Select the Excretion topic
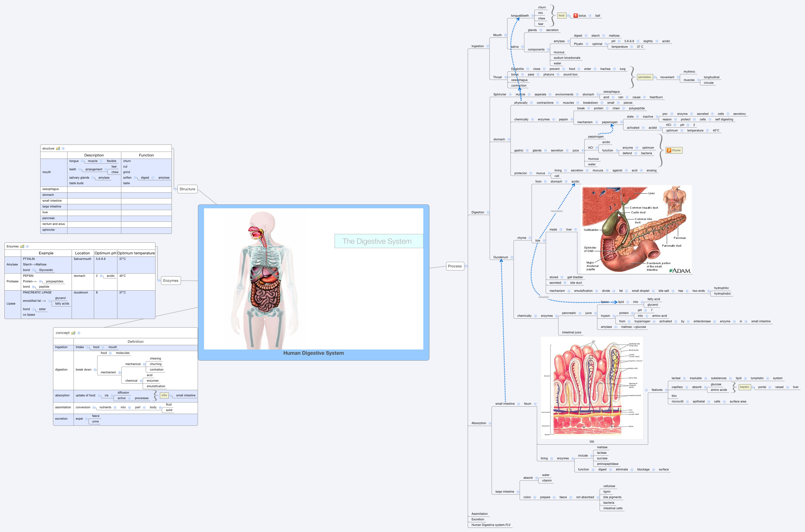Screen dimensions: 805x532 [x=477, y=520]
